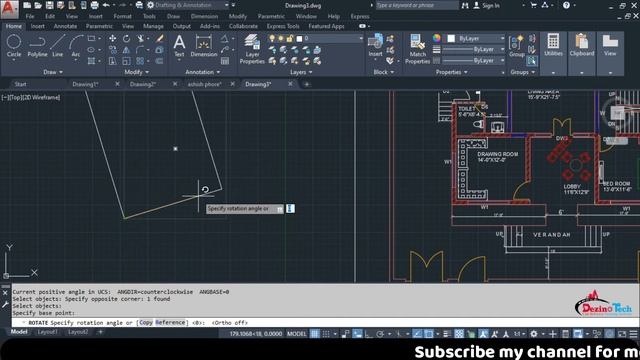The image size is (640, 360).
Task: Click Match Properties tool
Action: [x=418, y=49]
